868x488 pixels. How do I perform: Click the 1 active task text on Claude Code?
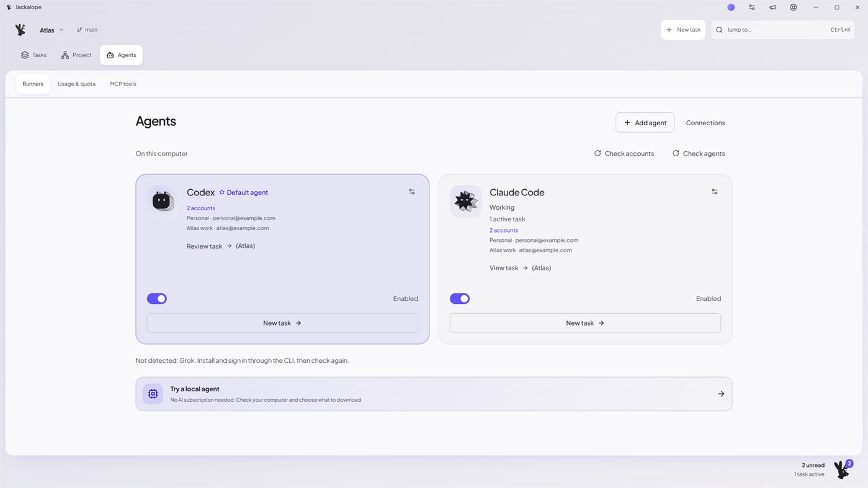[x=508, y=219]
